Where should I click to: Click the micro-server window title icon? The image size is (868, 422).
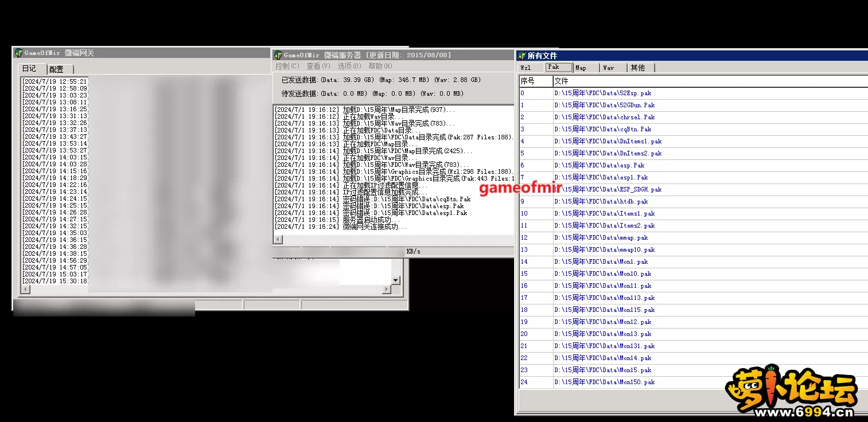click(x=278, y=55)
